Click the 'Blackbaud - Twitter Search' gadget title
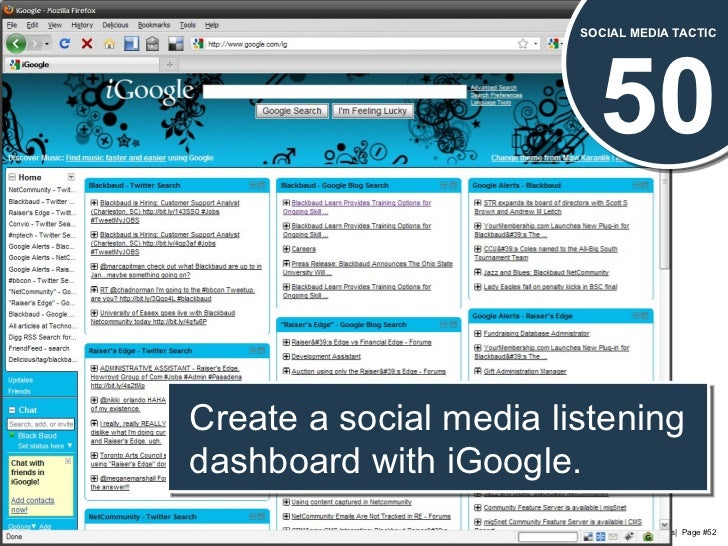 click(135, 185)
